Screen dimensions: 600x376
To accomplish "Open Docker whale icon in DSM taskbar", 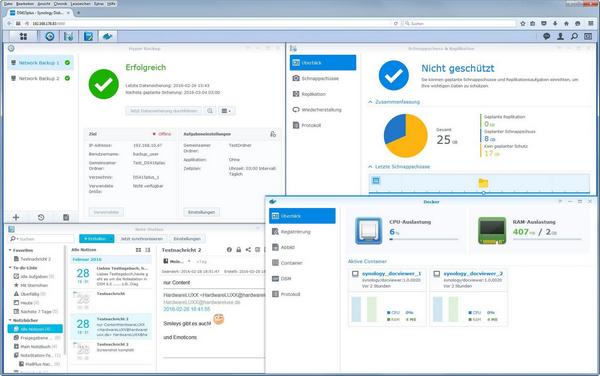I will pos(108,36).
